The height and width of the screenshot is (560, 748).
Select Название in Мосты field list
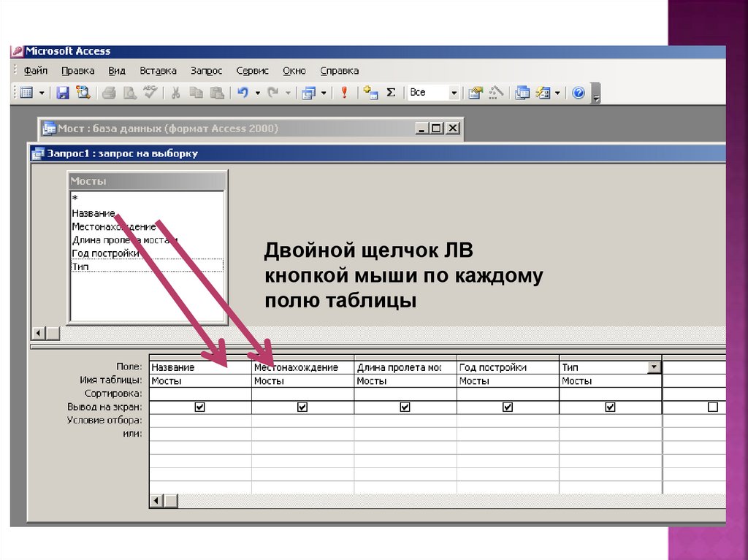pos(146,213)
